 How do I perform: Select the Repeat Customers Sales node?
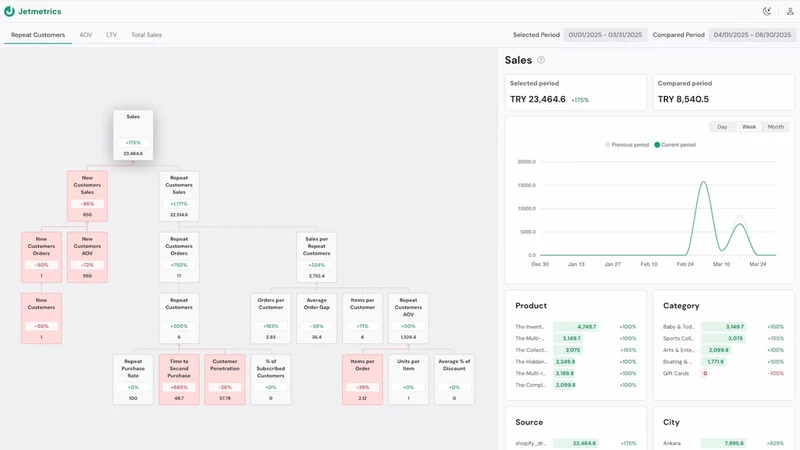179,196
